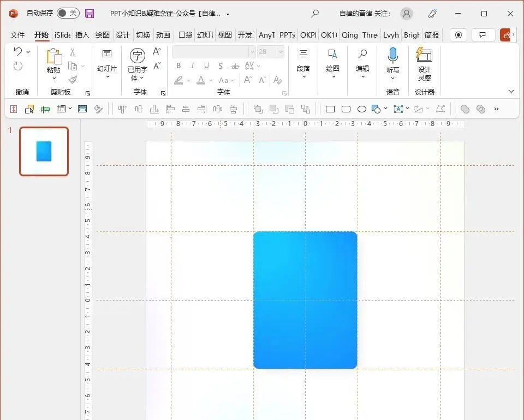Screen dimensions: 524x420
Task: Click the Text Shadow S icon
Action: [x=221, y=66]
